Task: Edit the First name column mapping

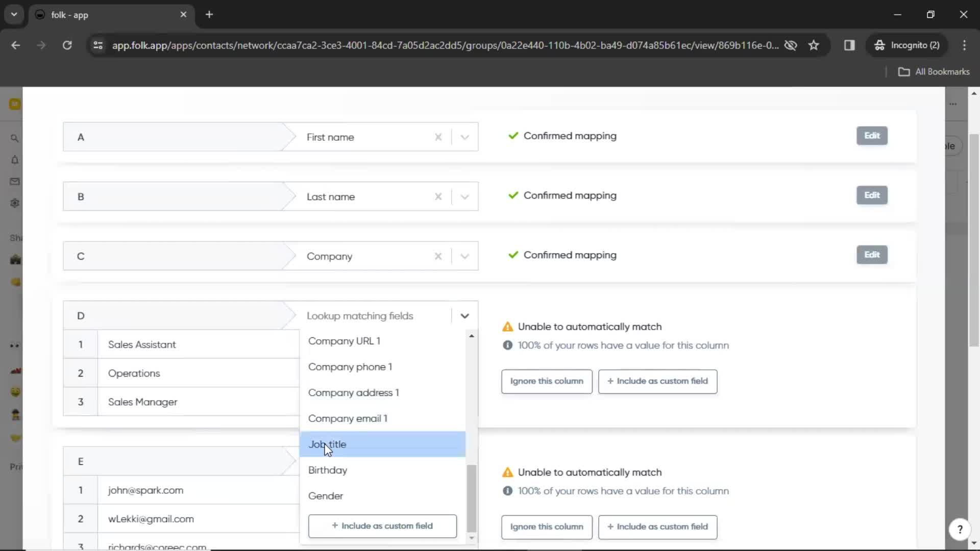Action: [x=872, y=135]
